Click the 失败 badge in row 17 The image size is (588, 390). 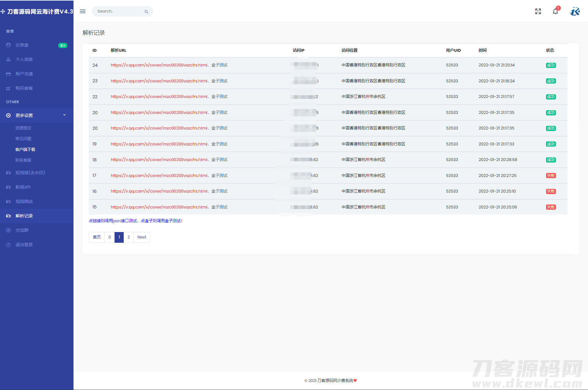pyautogui.click(x=551, y=176)
